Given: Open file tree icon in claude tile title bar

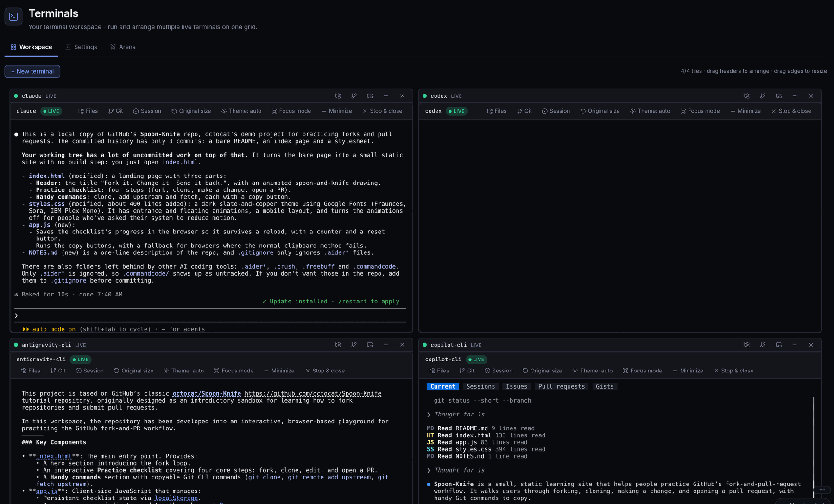Looking at the screenshot, I should pos(338,96).
